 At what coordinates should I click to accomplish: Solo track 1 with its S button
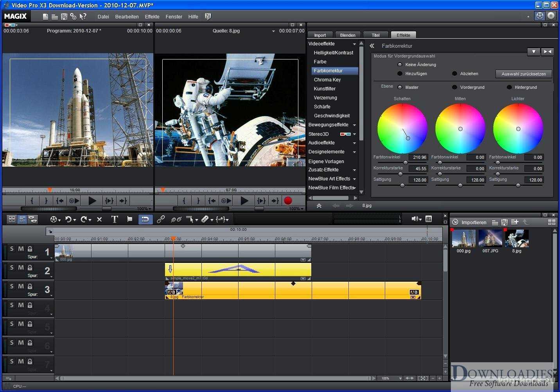coord(12,249)
